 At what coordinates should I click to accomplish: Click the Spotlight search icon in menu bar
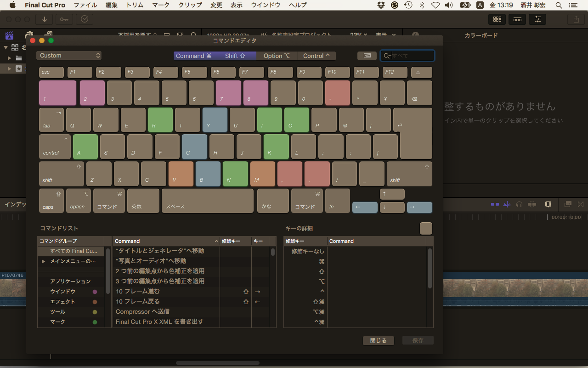559,5
